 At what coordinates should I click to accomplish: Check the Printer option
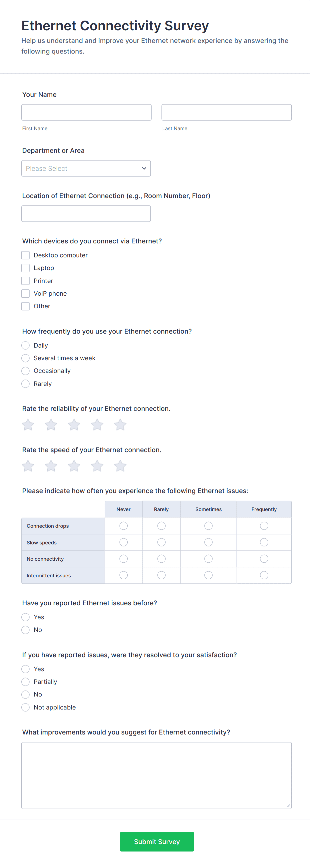26,281
